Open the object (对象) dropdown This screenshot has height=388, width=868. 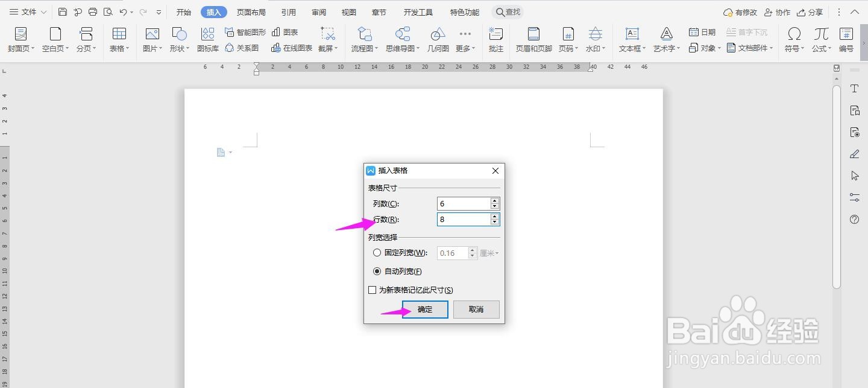pos(705,48)
